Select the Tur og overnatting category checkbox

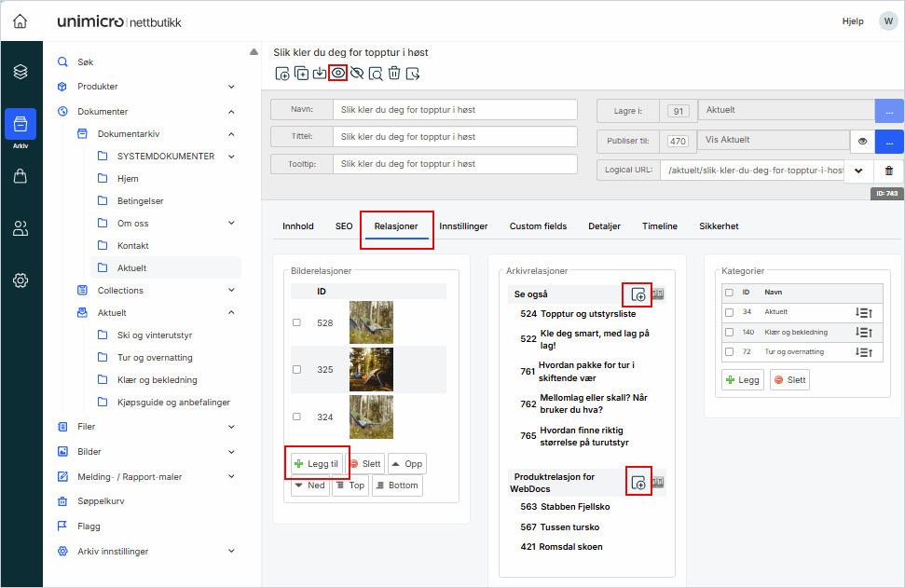point(729,352)
